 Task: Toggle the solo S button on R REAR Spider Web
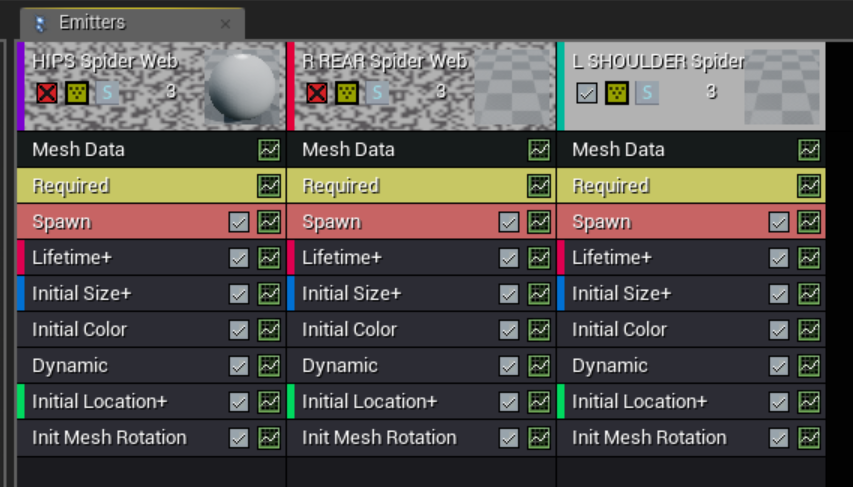coord(377,93)
